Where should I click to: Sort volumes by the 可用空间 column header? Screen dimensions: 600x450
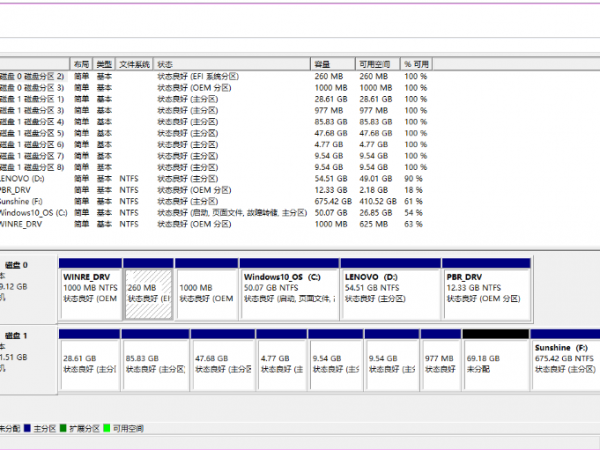[378, 62]
